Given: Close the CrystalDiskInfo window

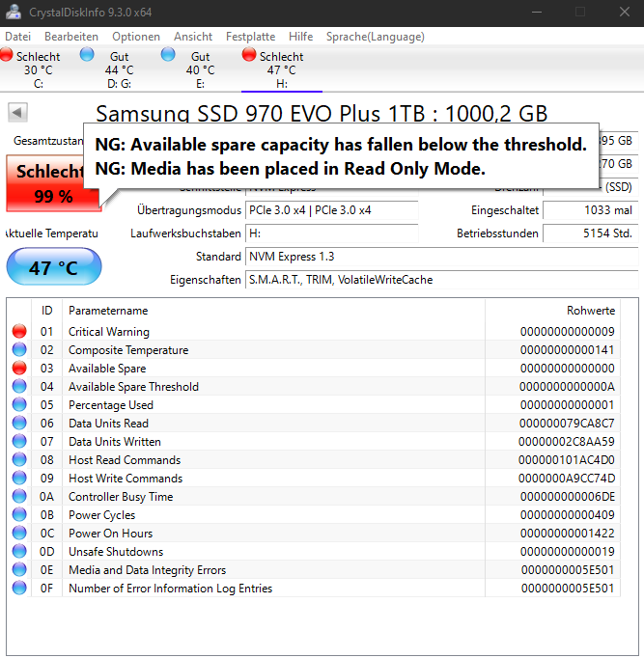Looking at the screenshot, I should tap(625, 12).
